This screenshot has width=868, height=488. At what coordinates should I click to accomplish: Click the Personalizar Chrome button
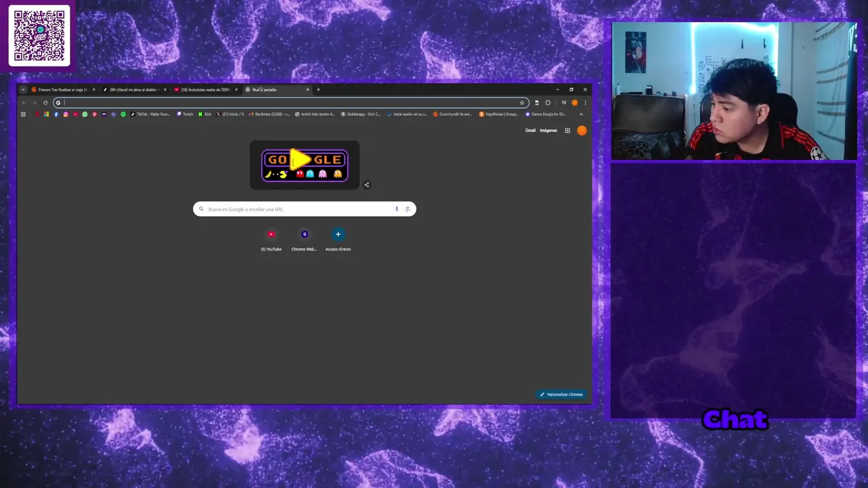pos(561,394)
